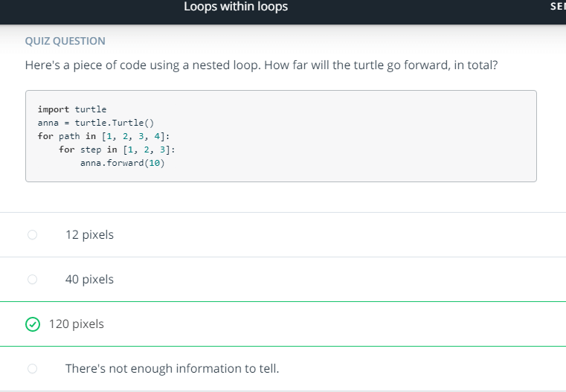The image size is (566, 392).
Task: Click the 'for step in [1, 2, 3]:' line
Action: [x=117, y=150]
